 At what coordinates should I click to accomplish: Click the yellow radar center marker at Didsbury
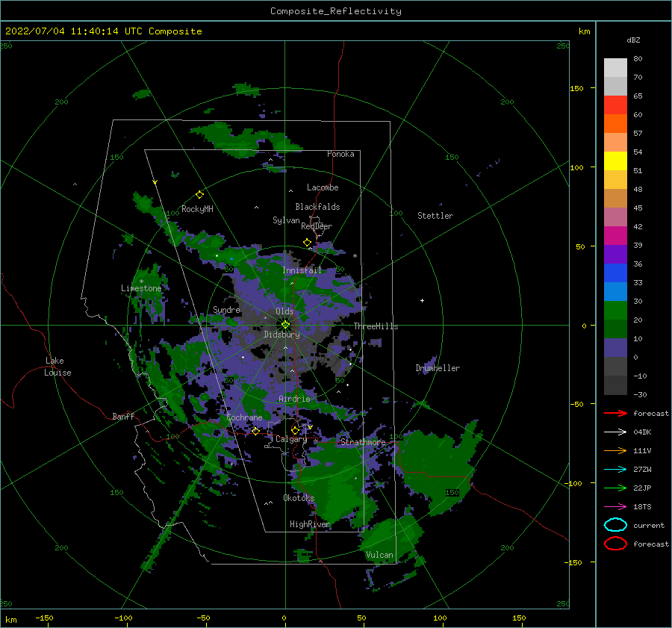point(285,325)
